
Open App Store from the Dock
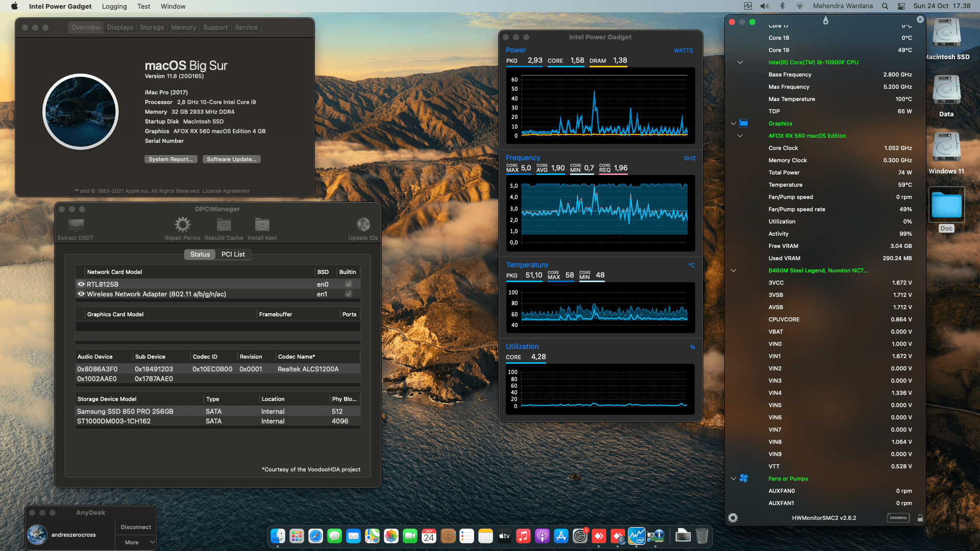click(561, 536)
